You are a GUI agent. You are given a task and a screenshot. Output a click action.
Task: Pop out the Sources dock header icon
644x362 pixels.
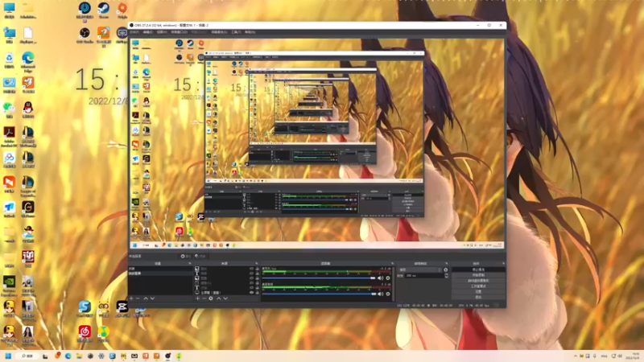point(257,264)
